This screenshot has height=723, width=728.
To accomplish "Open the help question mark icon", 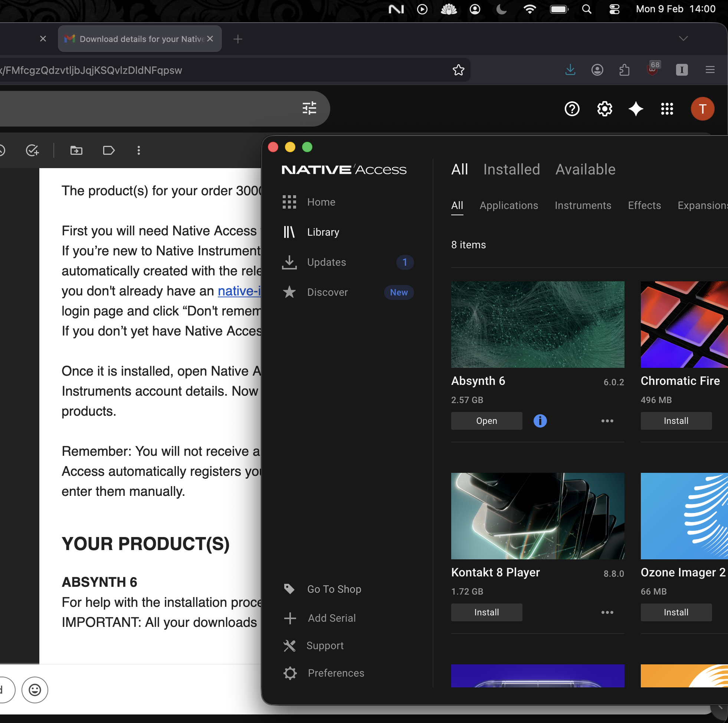I will click(572, 109).
